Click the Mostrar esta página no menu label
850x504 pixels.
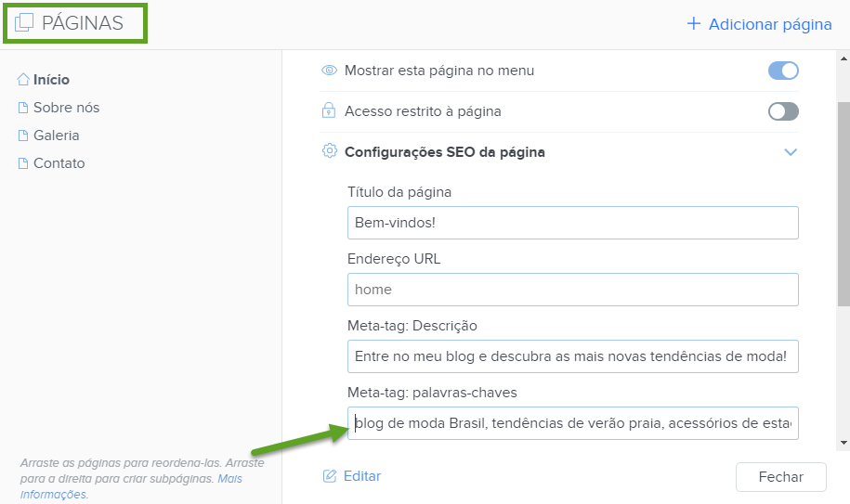(439, 71)
